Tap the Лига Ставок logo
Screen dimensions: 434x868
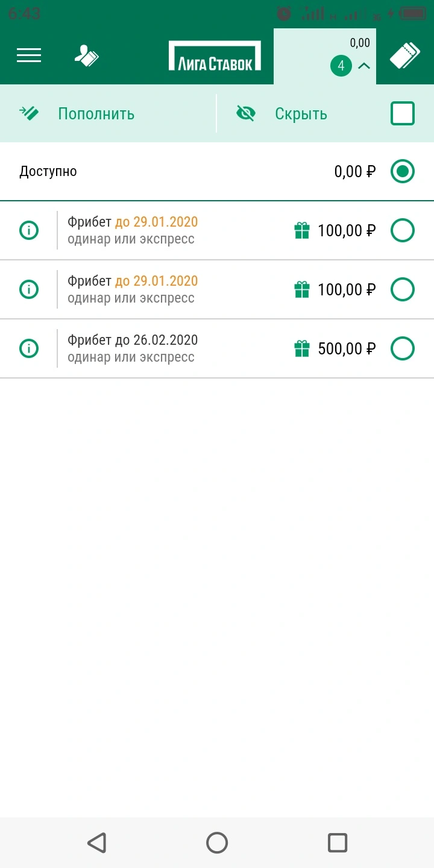point(215,56)
